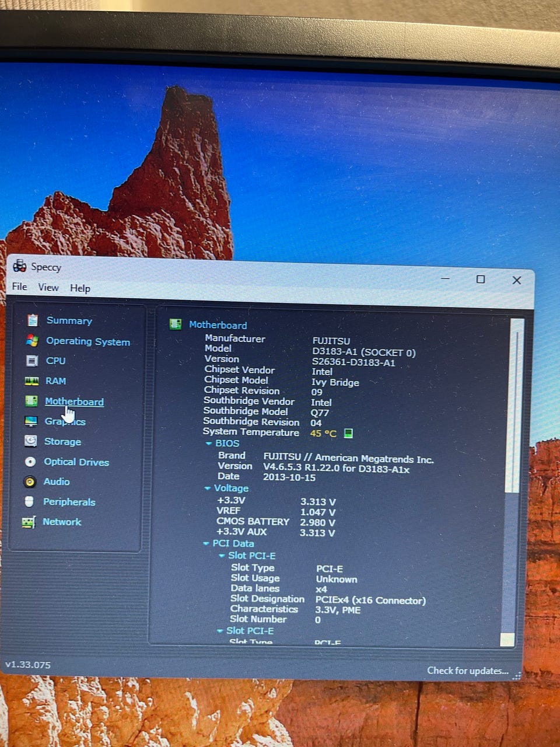
Task: Collapse the Voltage section
Action: [x=207, y=488]
